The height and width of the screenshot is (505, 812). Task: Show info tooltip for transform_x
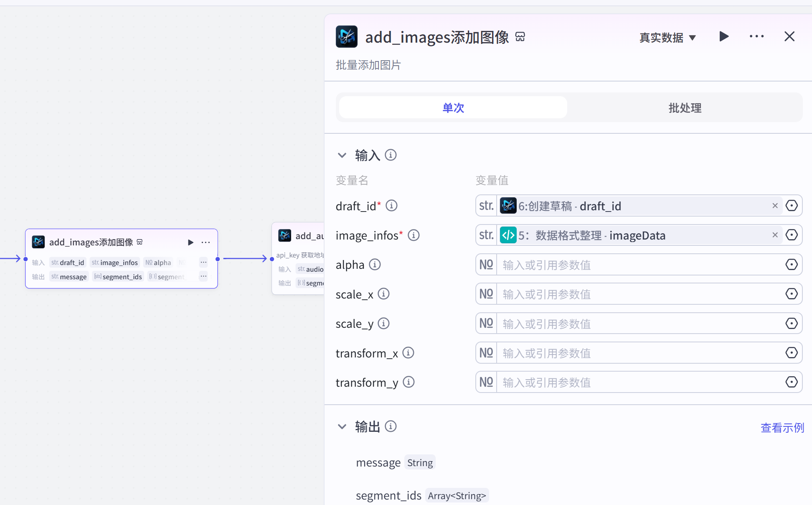click(408, 353)
